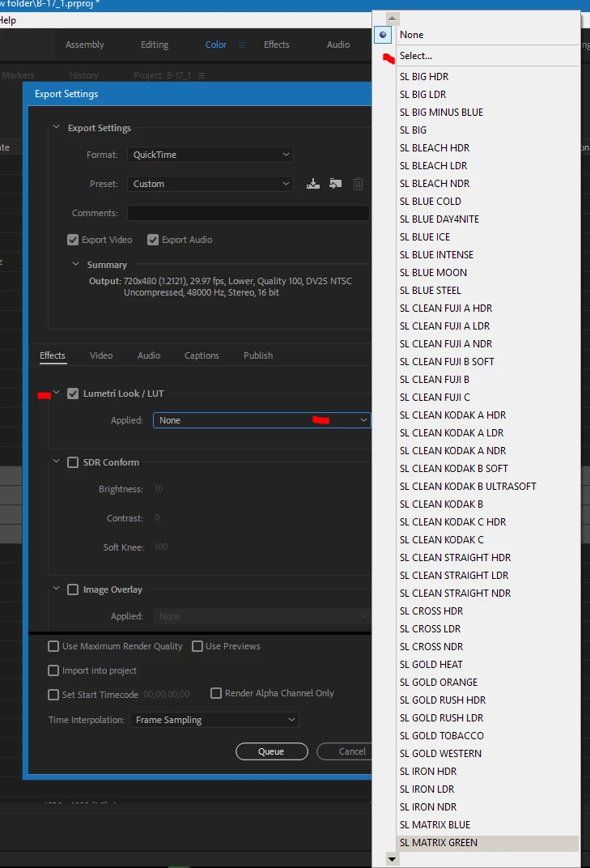
Task: Click the Queue button
Action: coord(272,751)
